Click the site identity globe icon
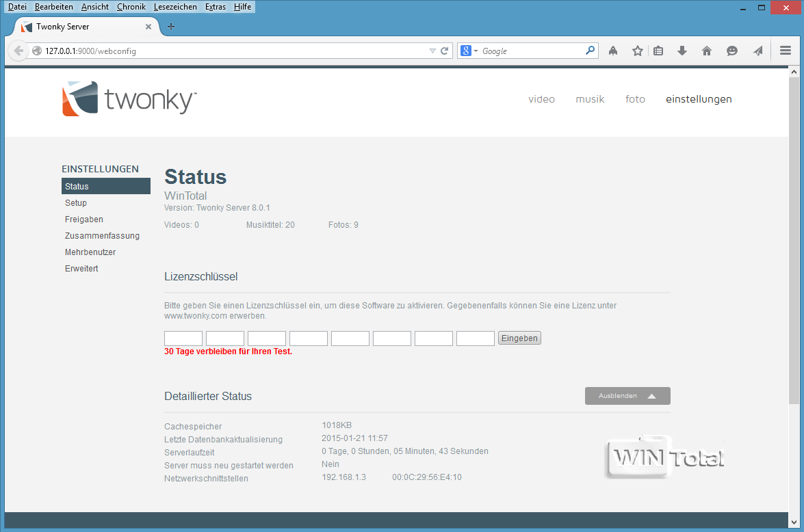The height and width of the screenshot is (532, 804). click(37, 51)
